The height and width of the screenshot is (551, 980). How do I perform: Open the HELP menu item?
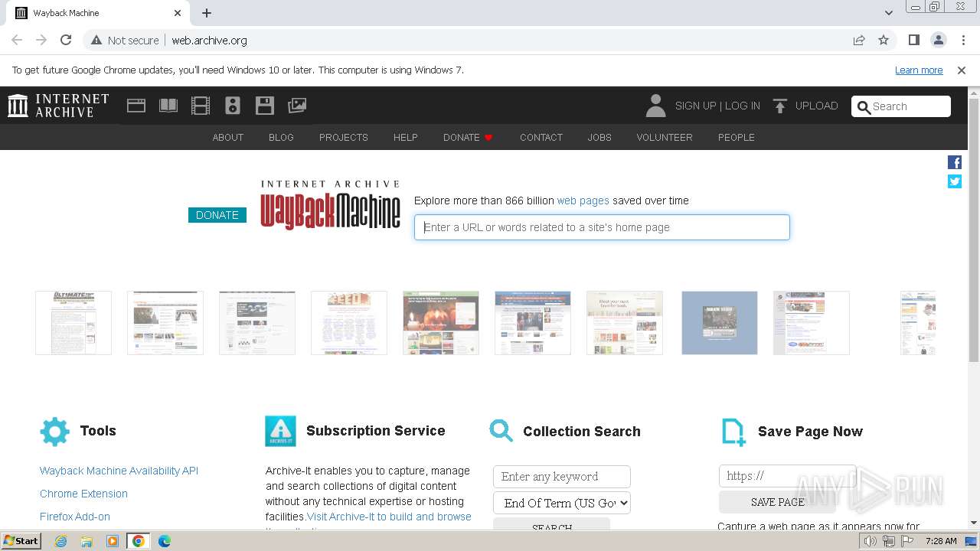click(x=406, y=138)
